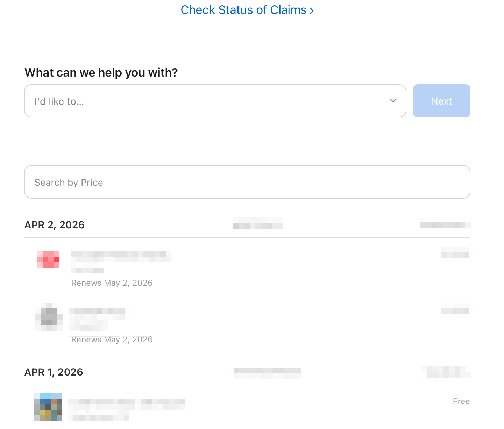Click the APR 2, 2026 date heading
Screen dimensions: 504x429
tap(55, 225)
